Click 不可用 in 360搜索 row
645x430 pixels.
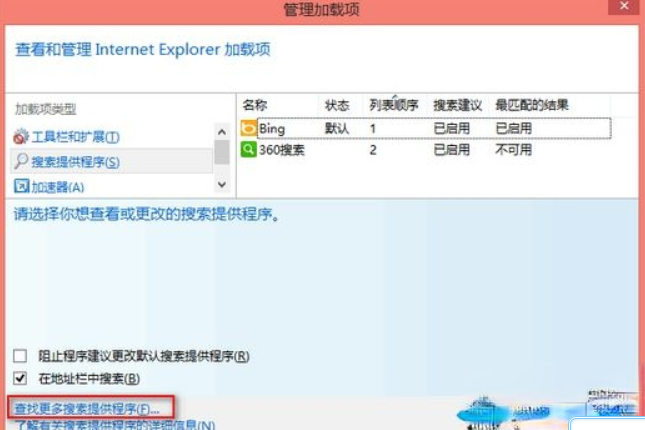(x=513, y=150)
